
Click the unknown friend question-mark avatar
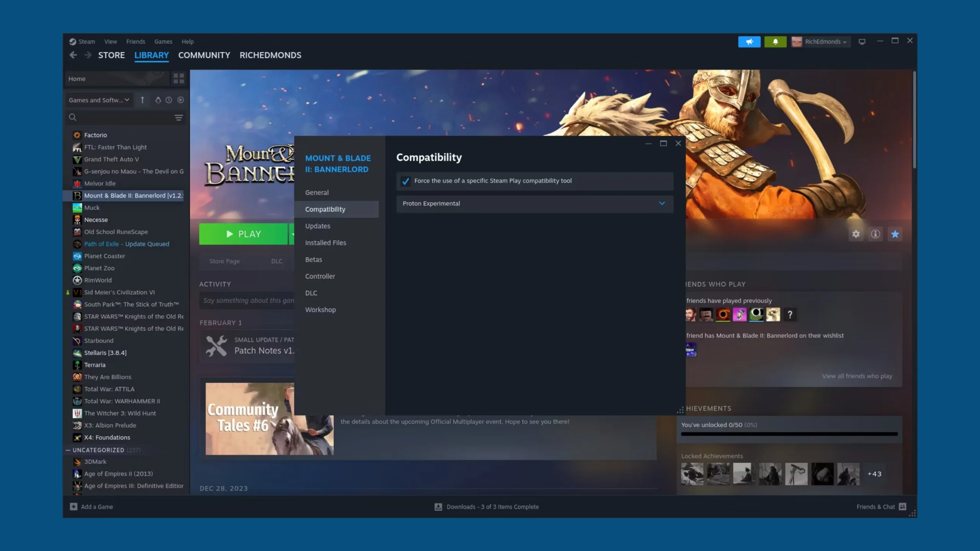(x=790, y=315)
